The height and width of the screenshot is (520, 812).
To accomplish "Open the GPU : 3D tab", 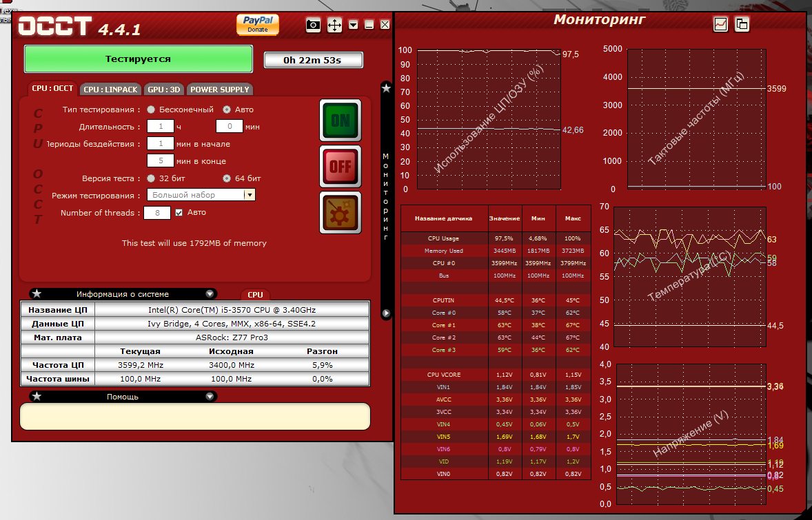I will pos(164,90).
